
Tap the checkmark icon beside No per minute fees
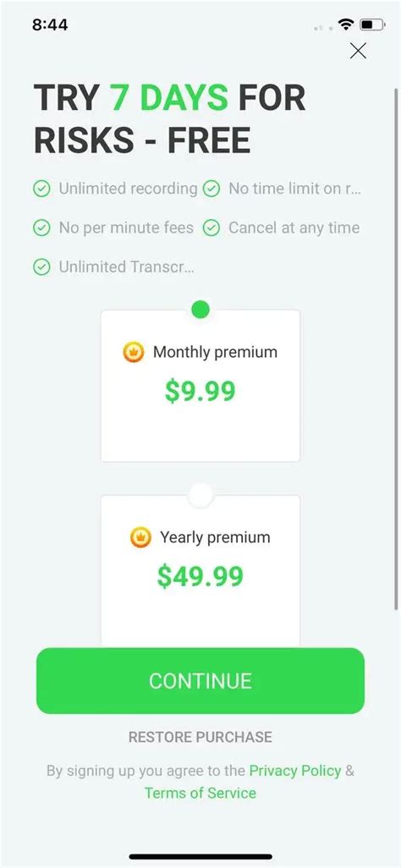point(41,228)
